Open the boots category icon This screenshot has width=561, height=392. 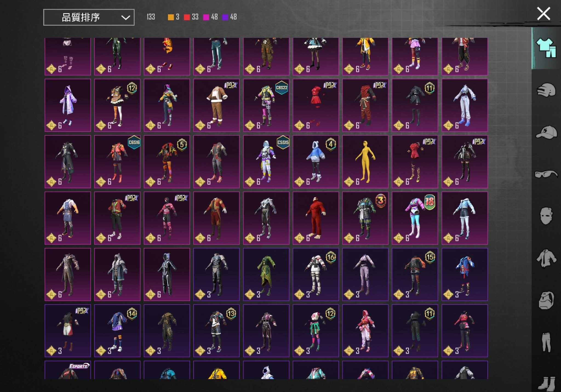[546, 383]
